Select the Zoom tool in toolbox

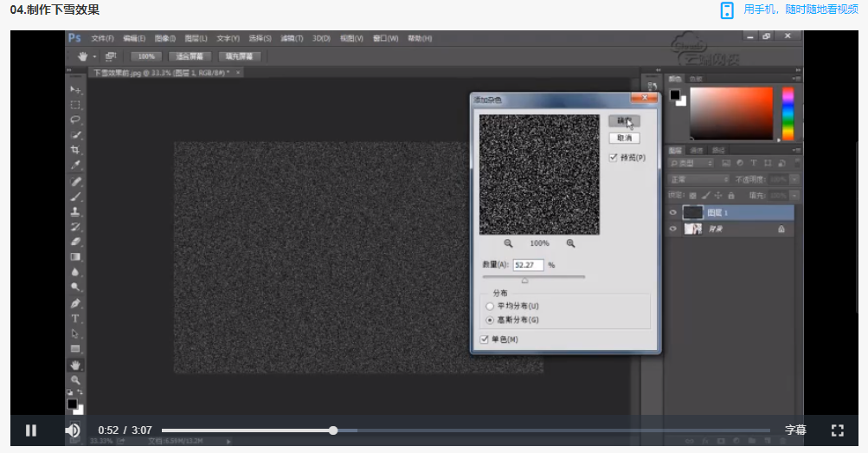pos(75,380)
